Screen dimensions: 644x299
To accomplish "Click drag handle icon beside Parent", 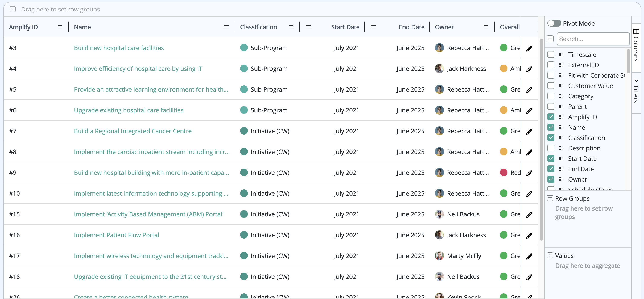I will pos(561,107).
